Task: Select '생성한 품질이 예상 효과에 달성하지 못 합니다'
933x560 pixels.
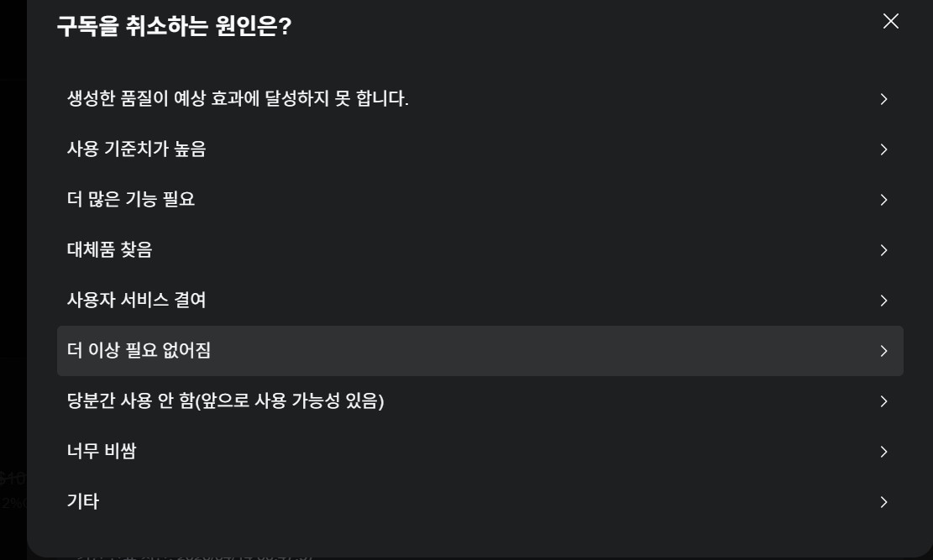Action: coord(238,98)
